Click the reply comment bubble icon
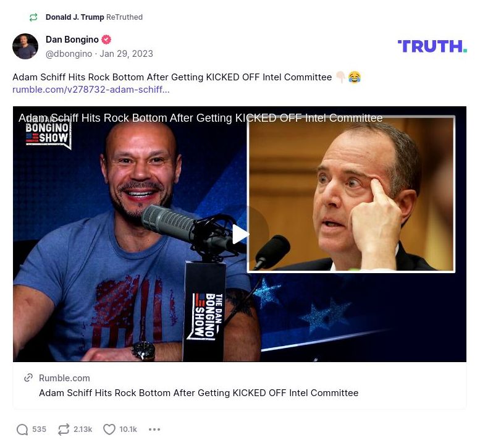Screen dimensions: 480x448 coord(22,429)
